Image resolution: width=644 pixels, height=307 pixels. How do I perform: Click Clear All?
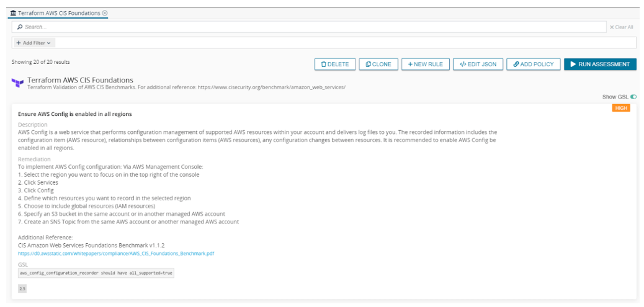621,27
